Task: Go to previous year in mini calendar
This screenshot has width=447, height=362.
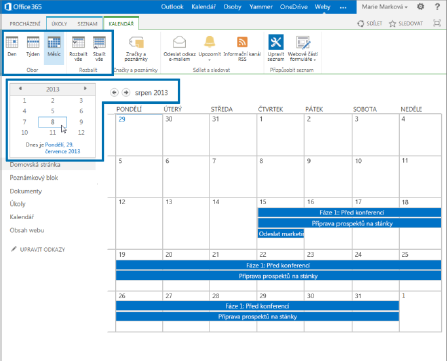Action: 20,89
